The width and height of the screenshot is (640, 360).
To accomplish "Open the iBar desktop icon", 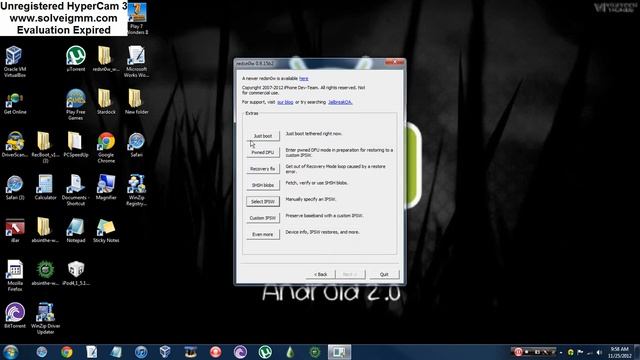I will (x=15, y=230).
